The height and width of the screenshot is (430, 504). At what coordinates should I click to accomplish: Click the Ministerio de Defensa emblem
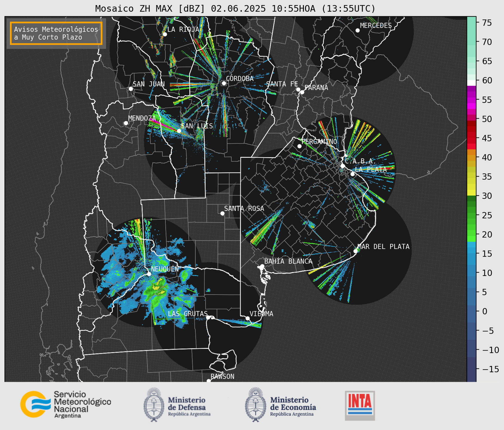click(154, 405)
